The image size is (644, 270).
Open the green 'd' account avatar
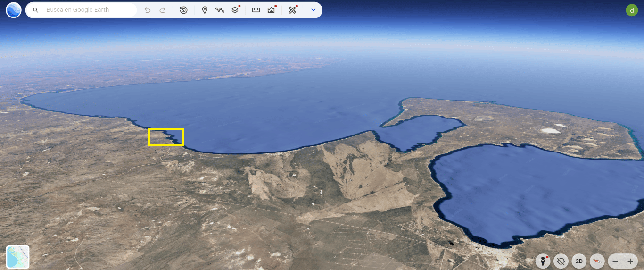[x=632, y=10]
